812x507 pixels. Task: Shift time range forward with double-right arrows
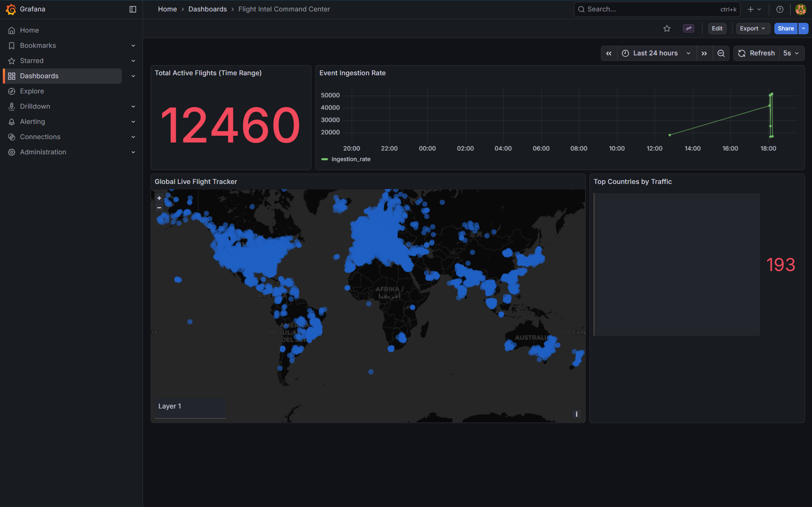coord(704,53)
